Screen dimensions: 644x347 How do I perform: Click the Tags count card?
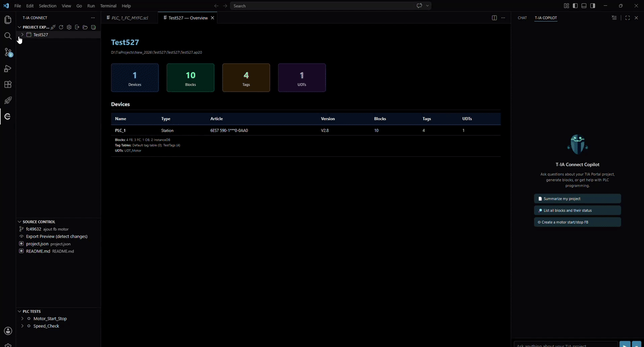[x=246, y=78]
